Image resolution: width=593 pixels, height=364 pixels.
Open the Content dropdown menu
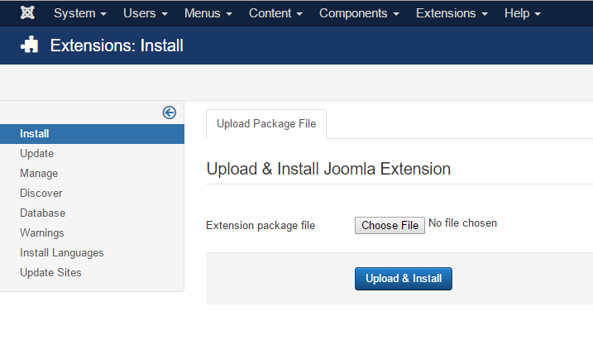tap(275, 13)
